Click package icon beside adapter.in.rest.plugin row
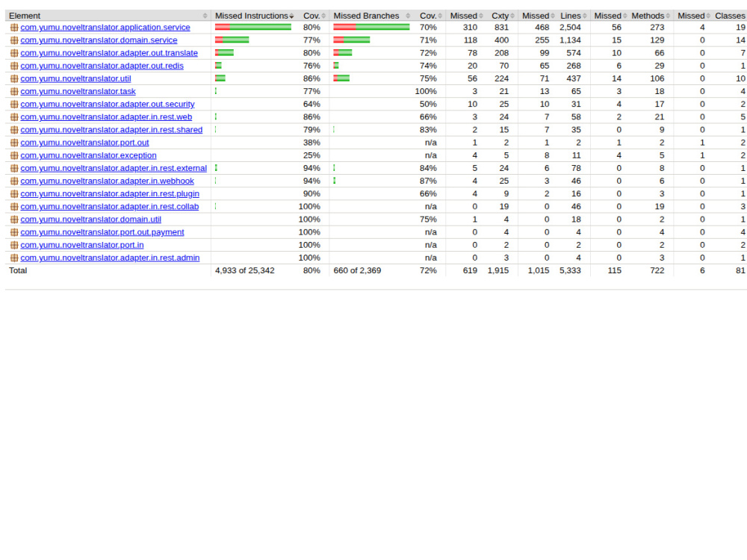This screenshot has width=747, height=560. click(14, 194)
